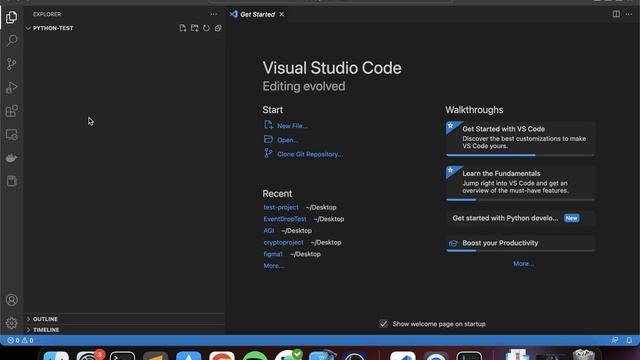Open the Manage gear settings icon
This screenshot has height=360, width=640.
pos(11,323)
